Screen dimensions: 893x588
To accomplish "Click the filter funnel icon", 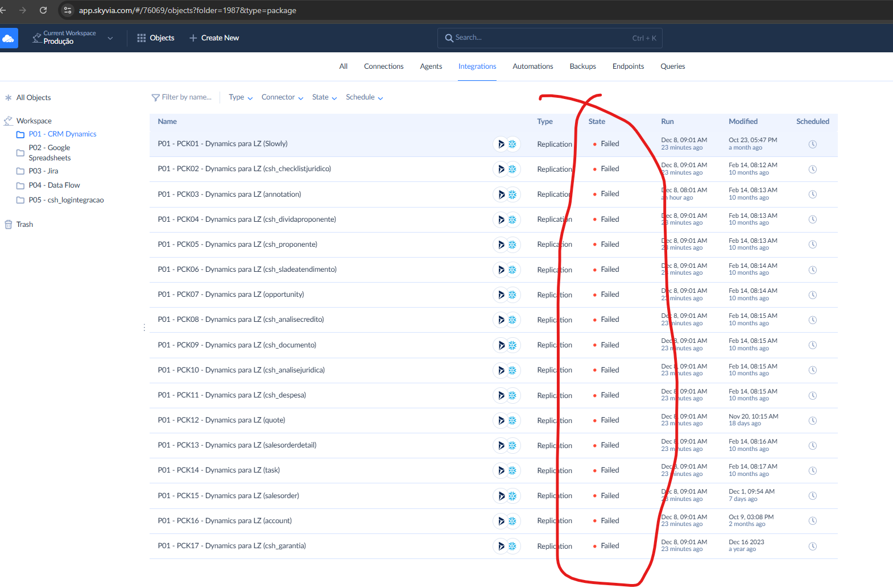I will point(155,98).
